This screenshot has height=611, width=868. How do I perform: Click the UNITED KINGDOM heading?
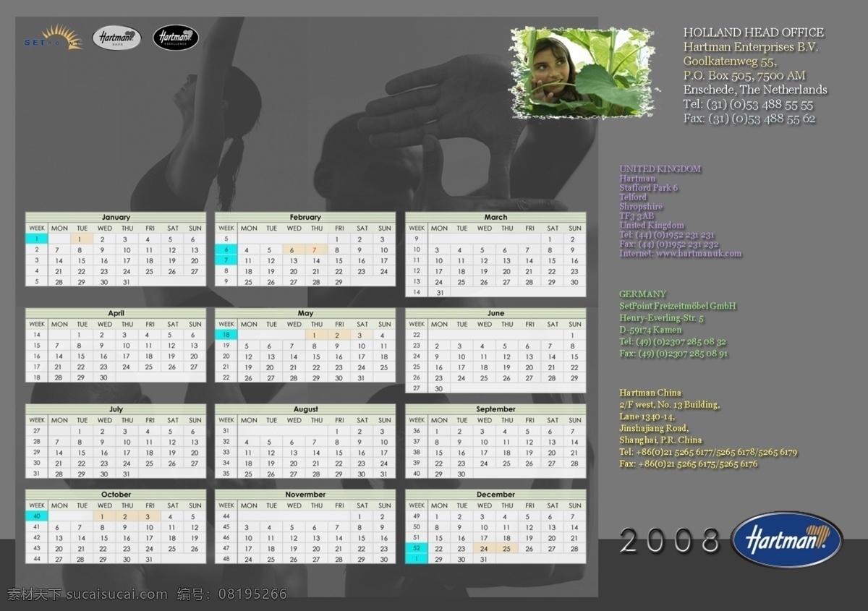[x=660, y=169]
